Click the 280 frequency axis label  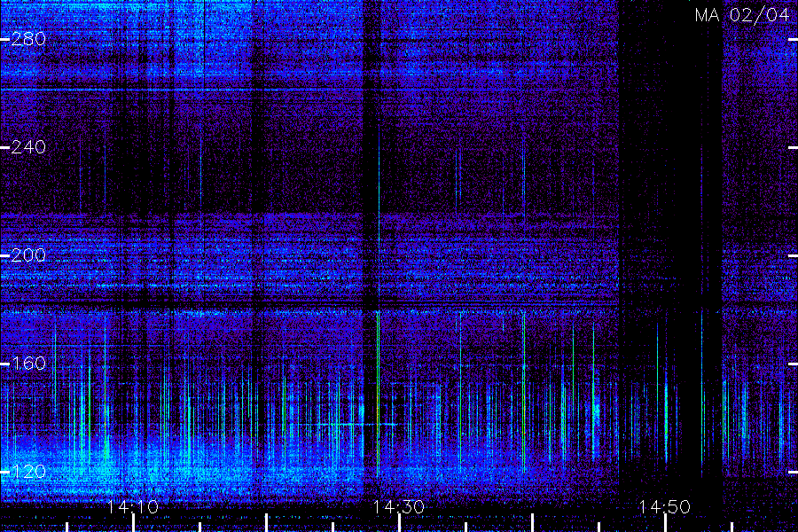pos(28,39)
